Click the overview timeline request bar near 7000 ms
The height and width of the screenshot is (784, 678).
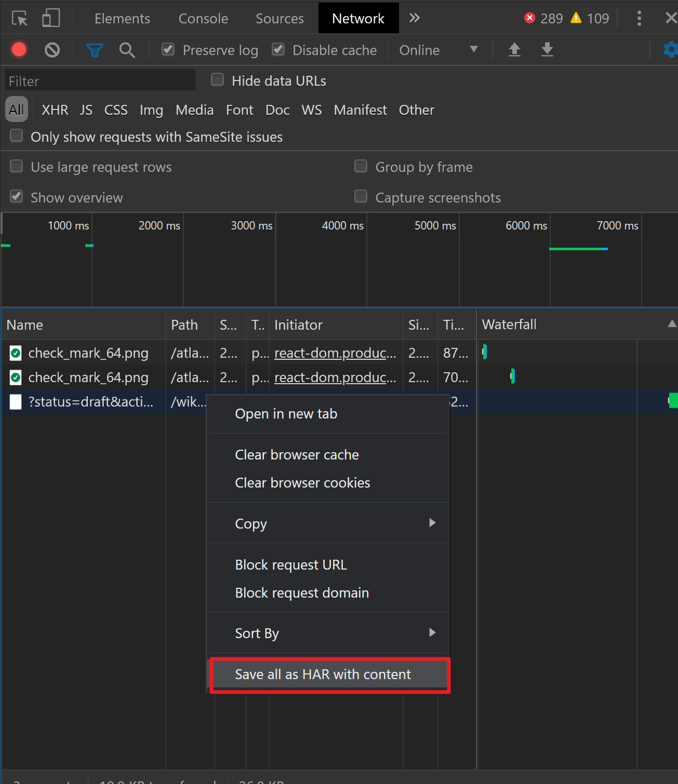coord(578,249)
